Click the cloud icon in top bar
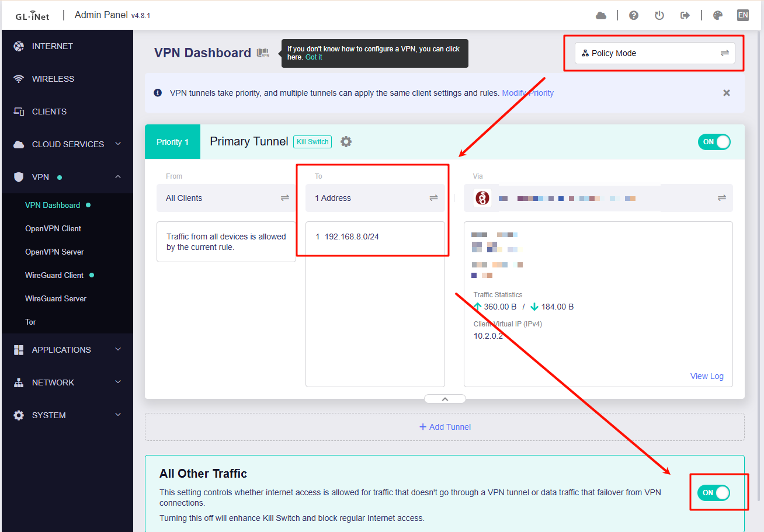 (x=601, y=16)
